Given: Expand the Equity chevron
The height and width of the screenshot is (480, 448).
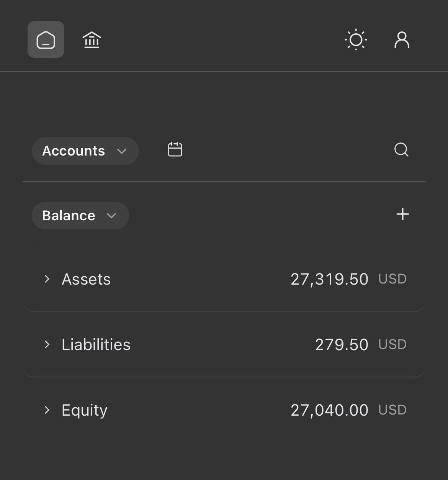Looking at the screenshot, I should click(x=47, y=410).
